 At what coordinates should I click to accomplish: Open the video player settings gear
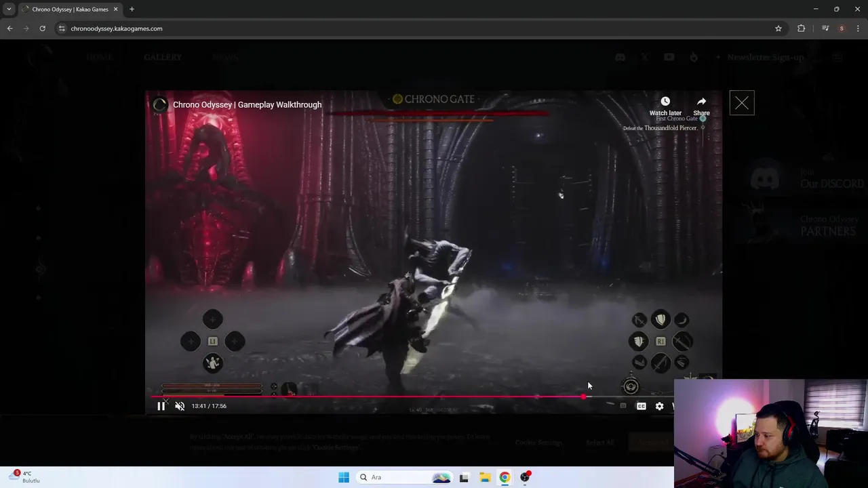tap(659, 406)
